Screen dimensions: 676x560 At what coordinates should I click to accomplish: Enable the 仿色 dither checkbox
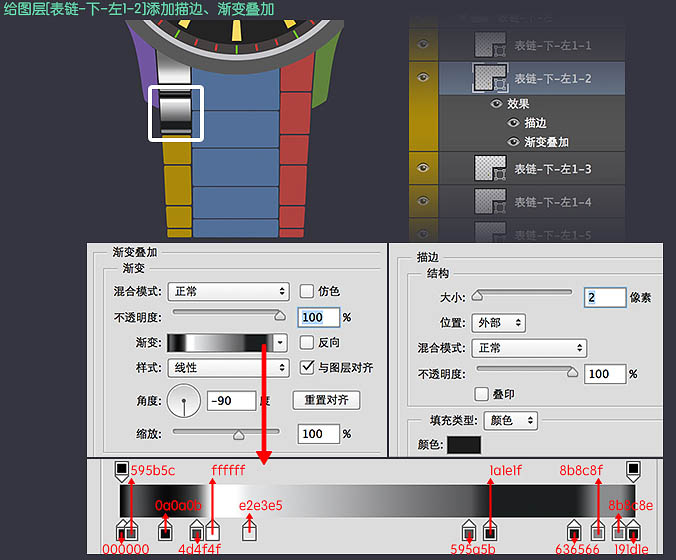(x=307, y=291)
